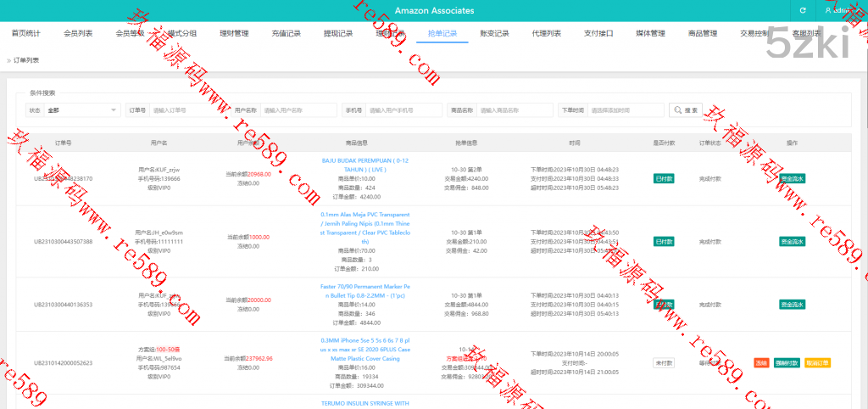868x409 pixels.
Task: Click the yellow 取消订单 button
Action: (818, 362)
